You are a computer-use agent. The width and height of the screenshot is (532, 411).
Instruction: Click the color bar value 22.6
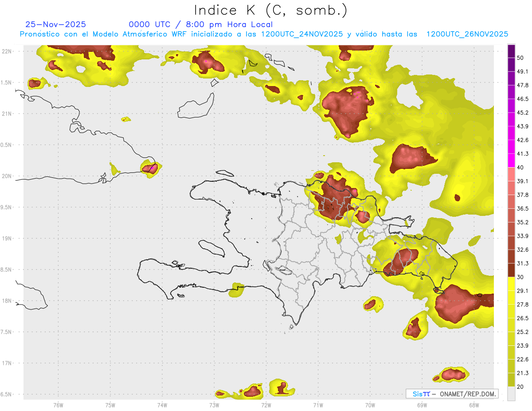(523, 360)
